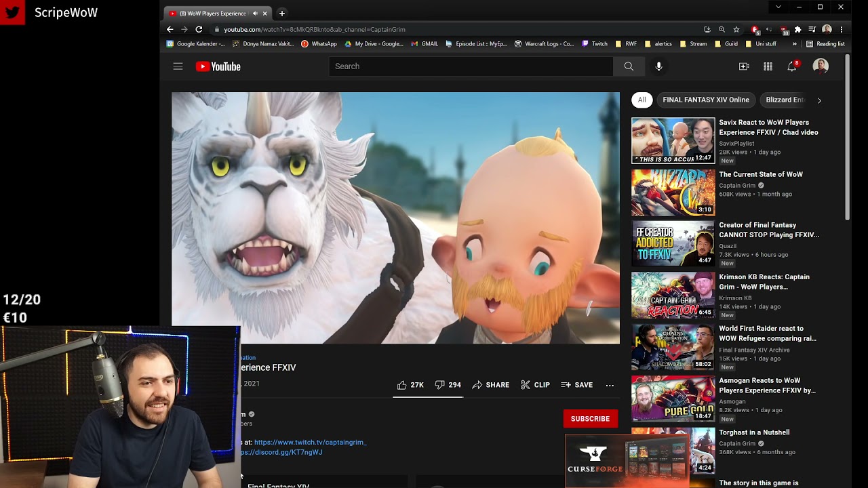Image resolution: width=868 pixels, height=488 pixels.
Task: Open the My Drive Google bookmark
Action: coord(374,44)
